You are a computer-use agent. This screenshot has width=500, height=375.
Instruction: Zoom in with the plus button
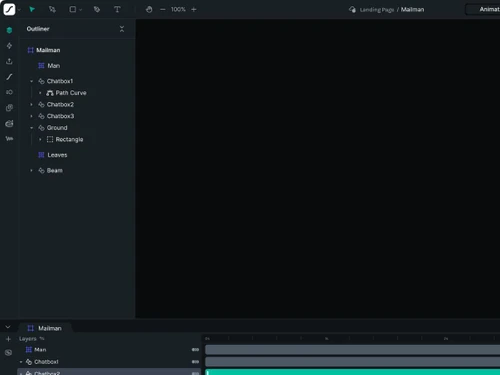coord(194,9)
